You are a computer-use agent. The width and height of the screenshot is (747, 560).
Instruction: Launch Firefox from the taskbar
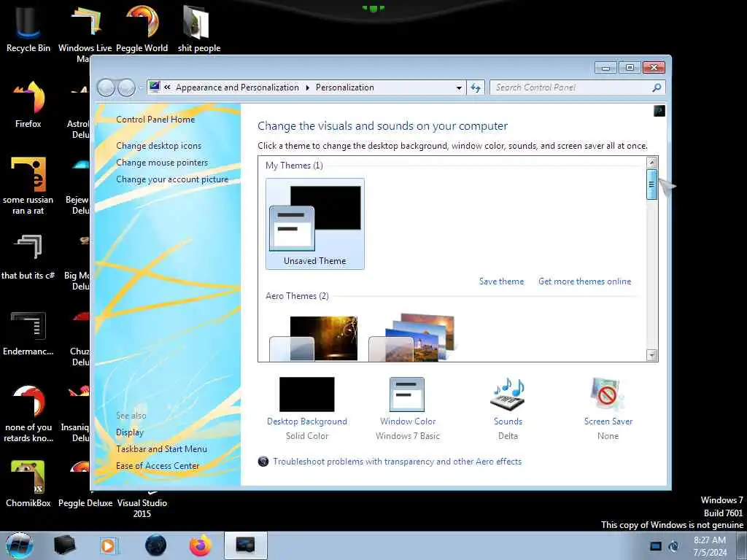(200, 545)
